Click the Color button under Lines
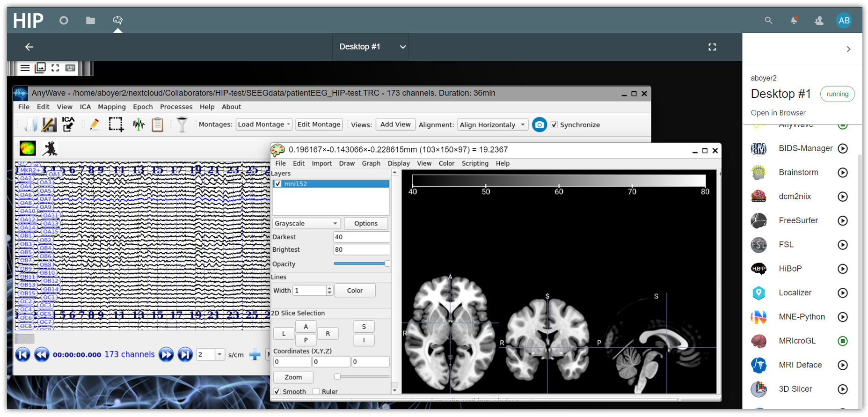Image resolution: width=868 pixels, height=417 pixels. [355, 291]
